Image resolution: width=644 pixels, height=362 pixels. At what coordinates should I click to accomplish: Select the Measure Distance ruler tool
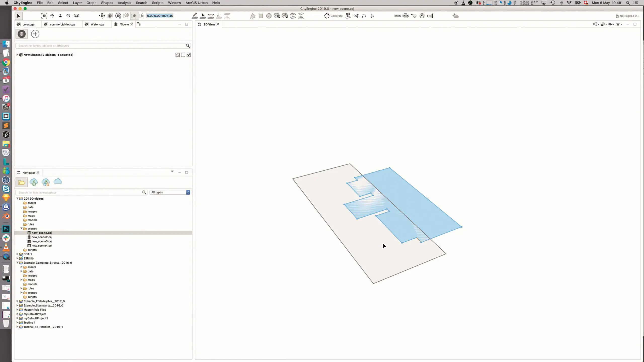[x=398, y=16]
